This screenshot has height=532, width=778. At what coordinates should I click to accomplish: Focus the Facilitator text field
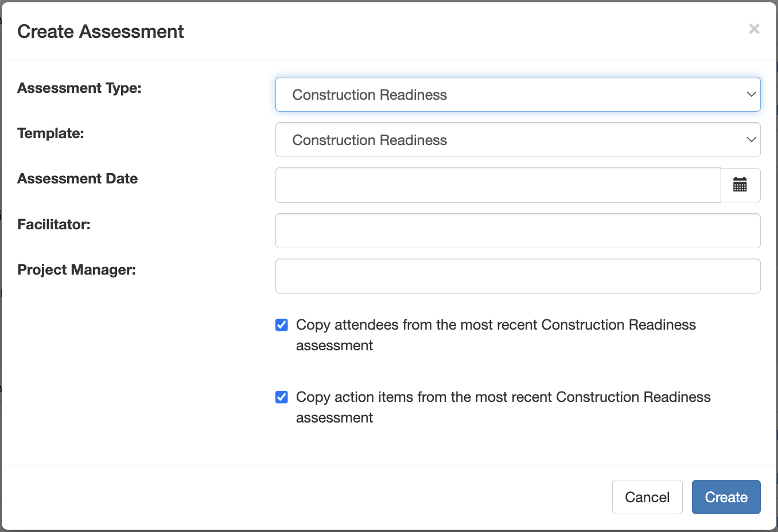coord(518,231)
